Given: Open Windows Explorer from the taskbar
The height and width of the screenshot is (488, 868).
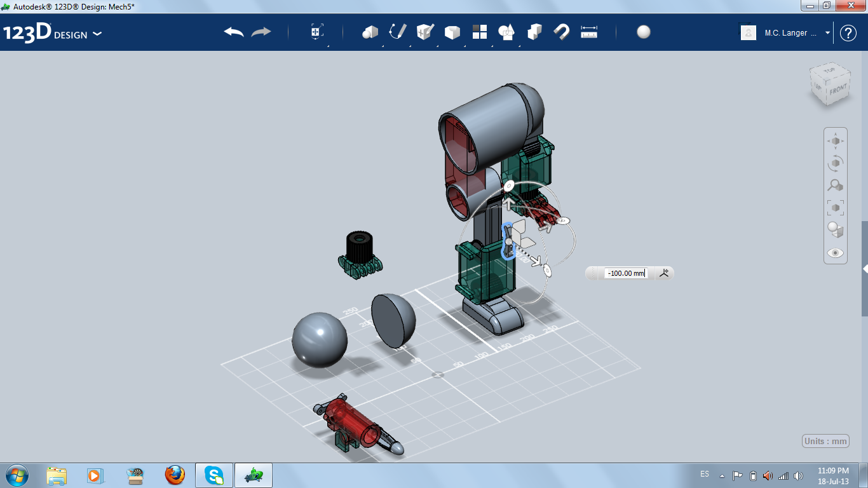Looking at the screenshot, I should (x=57, y=475).
